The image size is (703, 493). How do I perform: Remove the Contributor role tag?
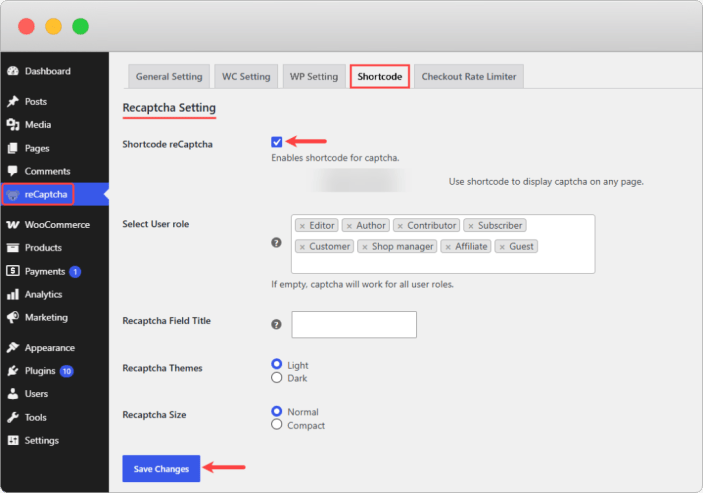pos(400,226)
